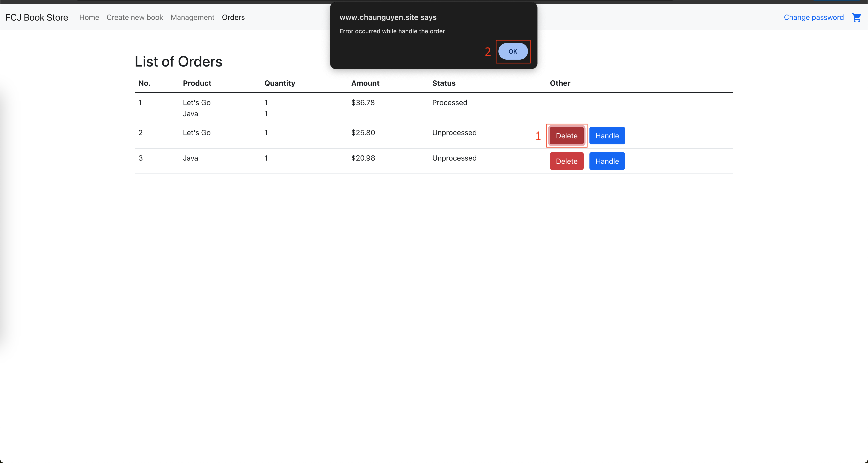868x463 pixels.
Task: Click the Product column header
Action: [197, 83]
